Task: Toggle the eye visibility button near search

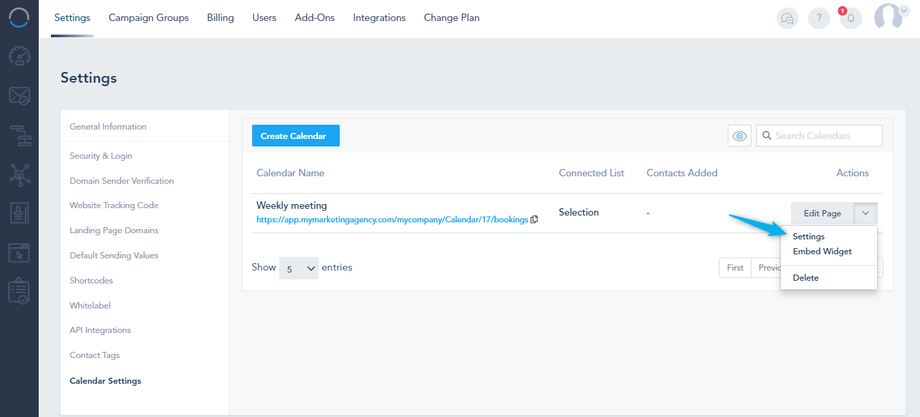Action: (x=739, y=136)
